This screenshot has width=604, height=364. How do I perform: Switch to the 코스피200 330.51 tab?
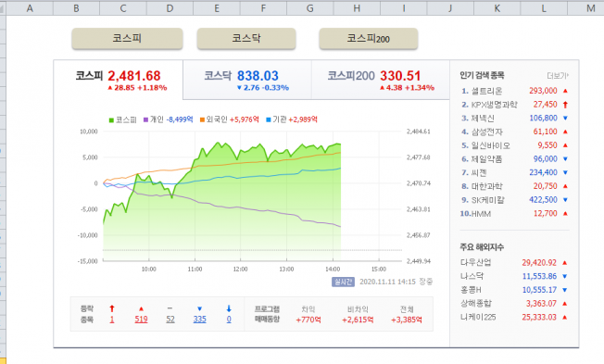click(x=381, y=80)
